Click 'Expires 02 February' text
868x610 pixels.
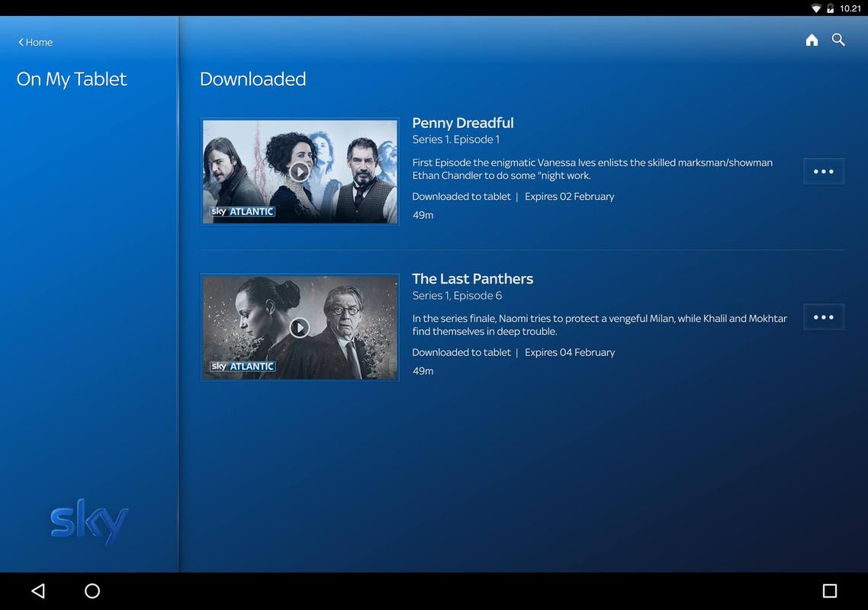click(x=569, y=197)
